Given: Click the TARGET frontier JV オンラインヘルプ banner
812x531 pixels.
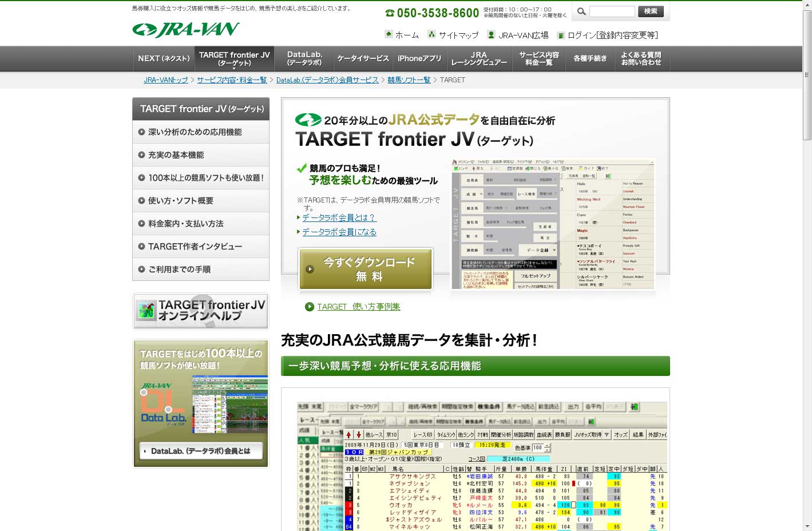Looking at the screenshot, I should click(x=201, y=311).
